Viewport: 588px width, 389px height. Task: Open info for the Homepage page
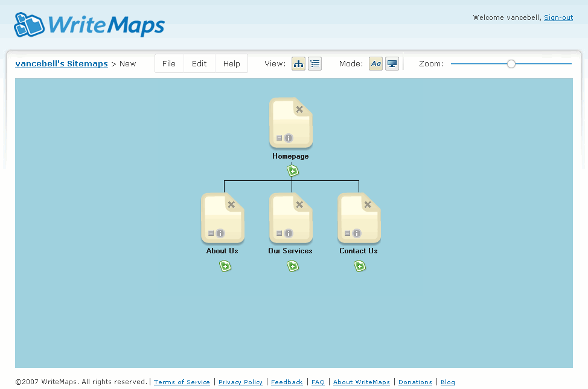[x=289, y=138]
